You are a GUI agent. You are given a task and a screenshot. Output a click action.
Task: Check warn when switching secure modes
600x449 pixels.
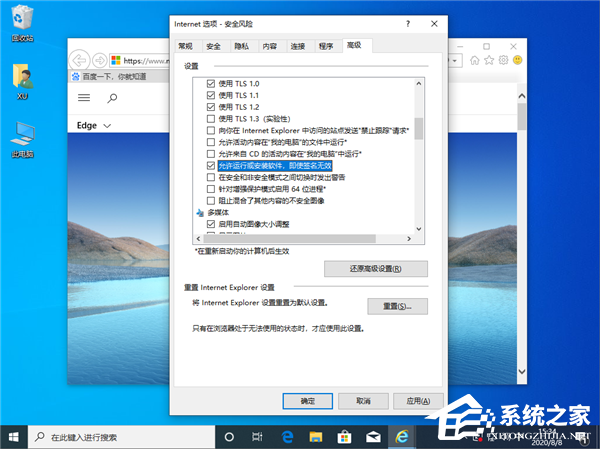[x=211, y=177]
